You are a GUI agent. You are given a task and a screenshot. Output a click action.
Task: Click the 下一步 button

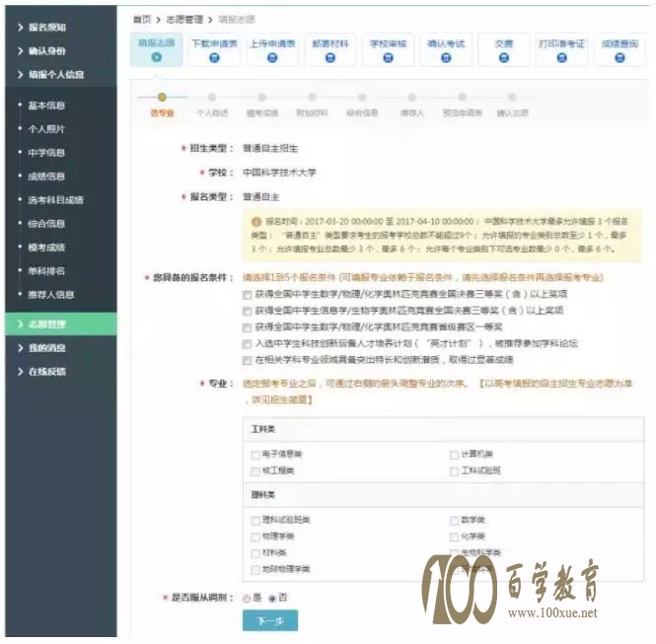pyautogui.click(x=270, y=620)
